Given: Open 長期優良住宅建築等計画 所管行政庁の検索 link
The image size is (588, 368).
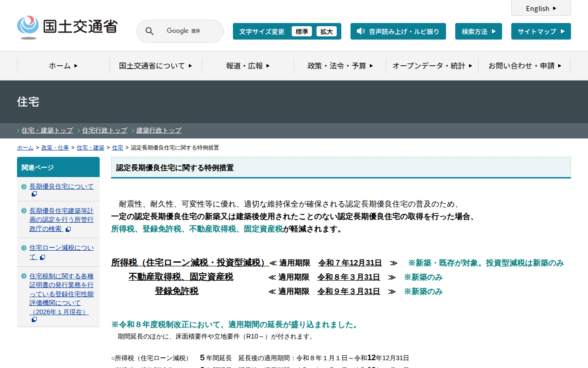Looking at the screenshot, I should coord(62,219).
